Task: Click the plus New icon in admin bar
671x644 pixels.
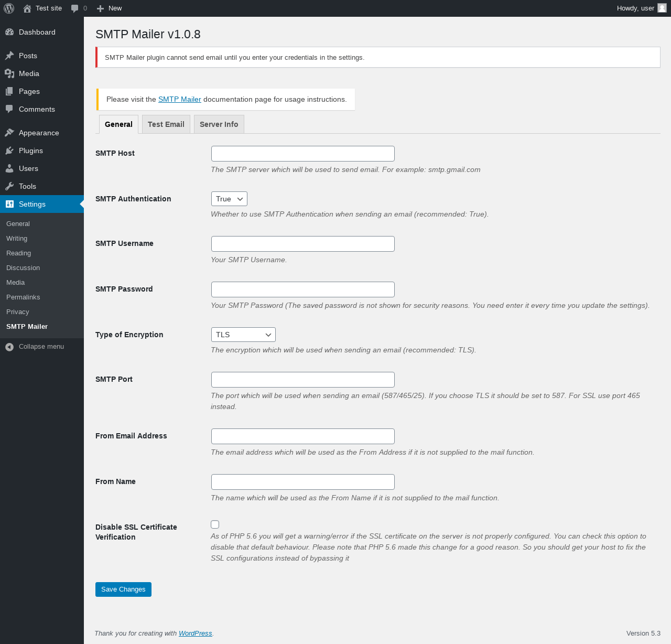Action: coord(101,8)
